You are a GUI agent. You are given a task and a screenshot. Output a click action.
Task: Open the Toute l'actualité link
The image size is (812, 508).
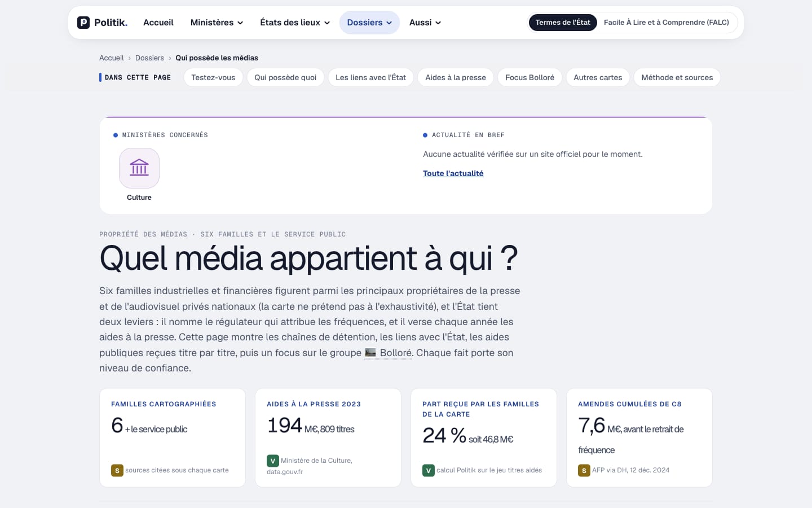453,173
